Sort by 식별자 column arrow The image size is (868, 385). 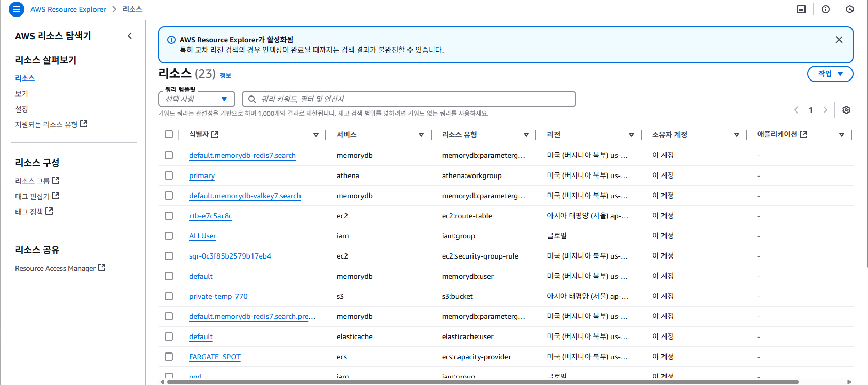click(x=316, y=135)
